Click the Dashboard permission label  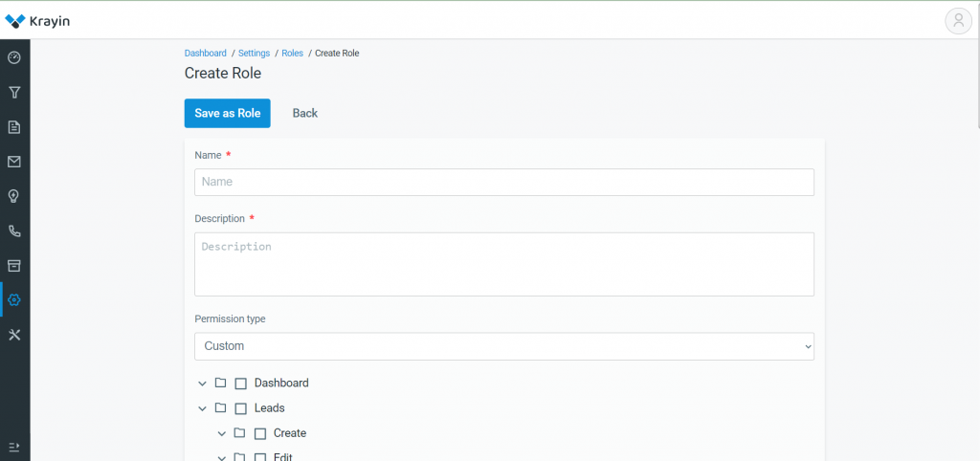pyautogui.click(x=281, y=383)
